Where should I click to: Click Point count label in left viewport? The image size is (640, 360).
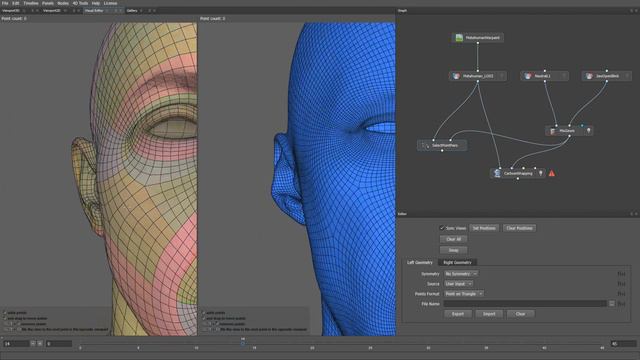pyautogui.click(x=14, y=19)
